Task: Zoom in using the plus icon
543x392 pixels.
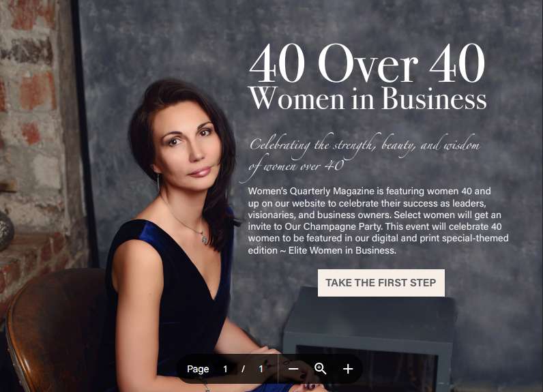Action: click(x=348, y=369)
